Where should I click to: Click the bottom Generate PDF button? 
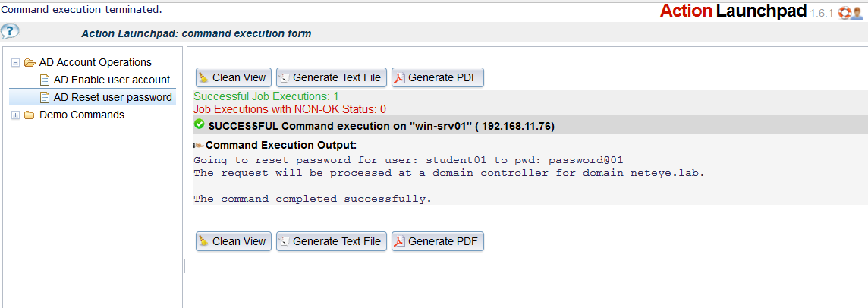click(437, 241)
